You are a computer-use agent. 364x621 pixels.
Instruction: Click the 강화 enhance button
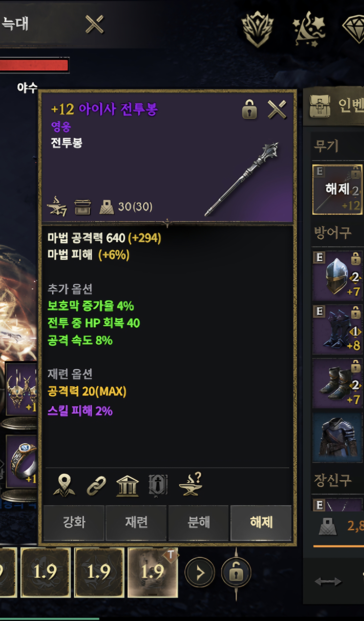pos(74,522)
